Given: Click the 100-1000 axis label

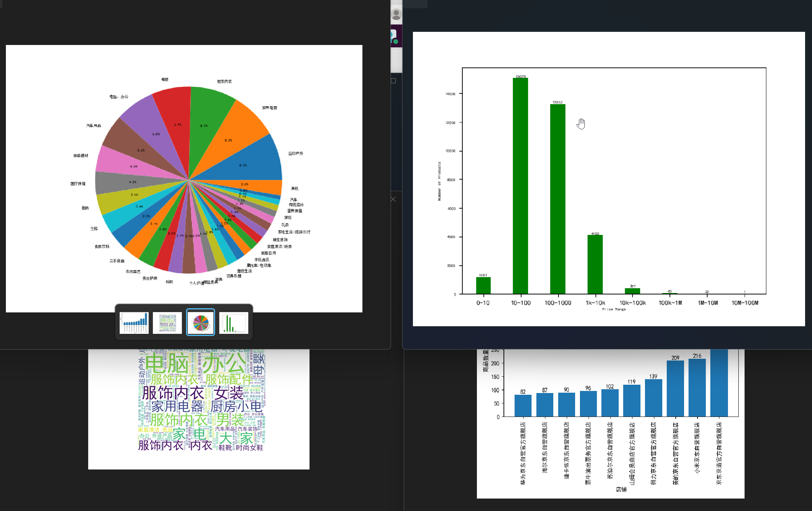Looking at the screenshot, I should 558,303.
